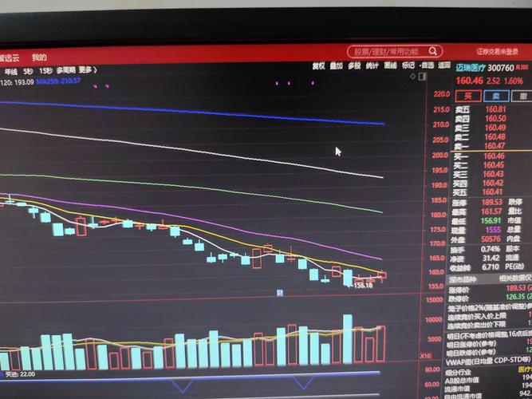Click 证券交易未登录 login link
532x399 pixels.
(x=497, y=52)
